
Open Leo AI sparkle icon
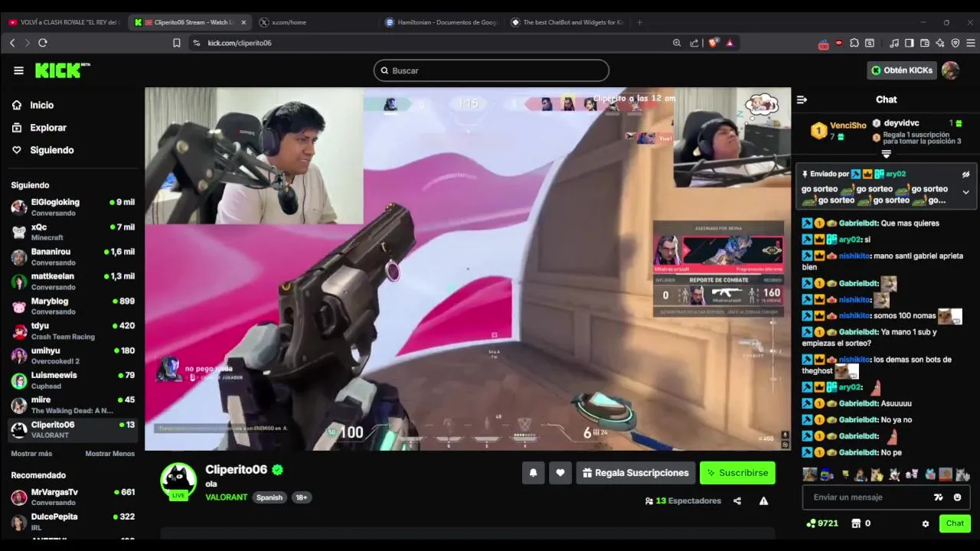[940, 43]
